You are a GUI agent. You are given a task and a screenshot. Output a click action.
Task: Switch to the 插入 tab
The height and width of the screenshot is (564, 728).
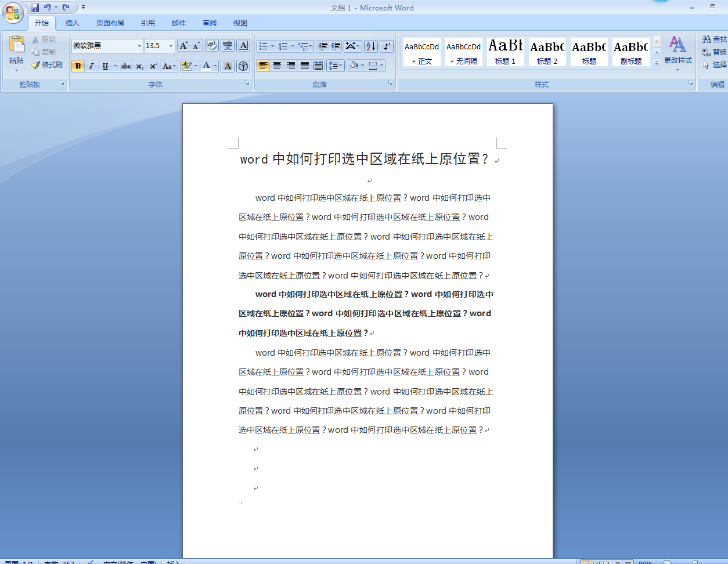73,23
